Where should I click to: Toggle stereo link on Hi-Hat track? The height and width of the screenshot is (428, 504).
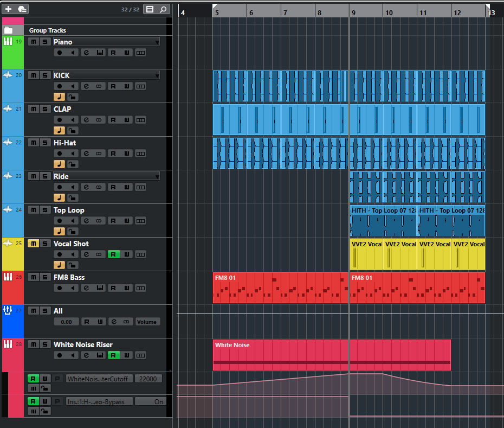(99, 154)
